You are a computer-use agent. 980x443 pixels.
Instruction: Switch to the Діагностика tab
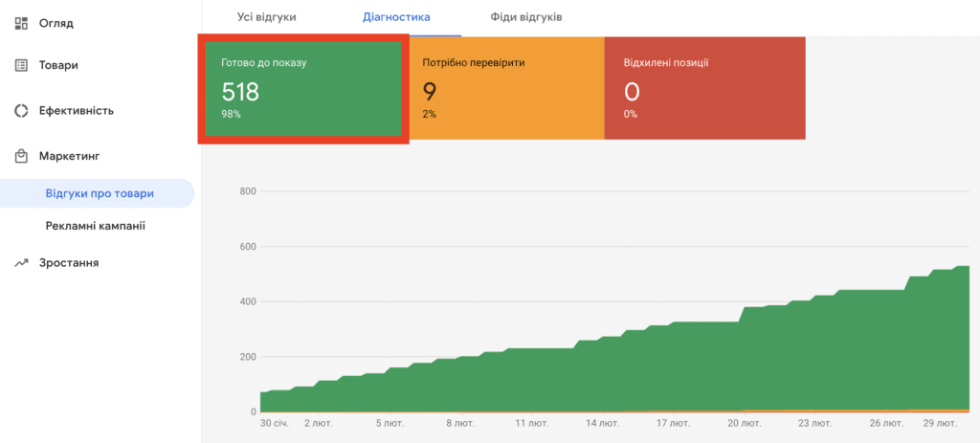[x=396, y=17]
